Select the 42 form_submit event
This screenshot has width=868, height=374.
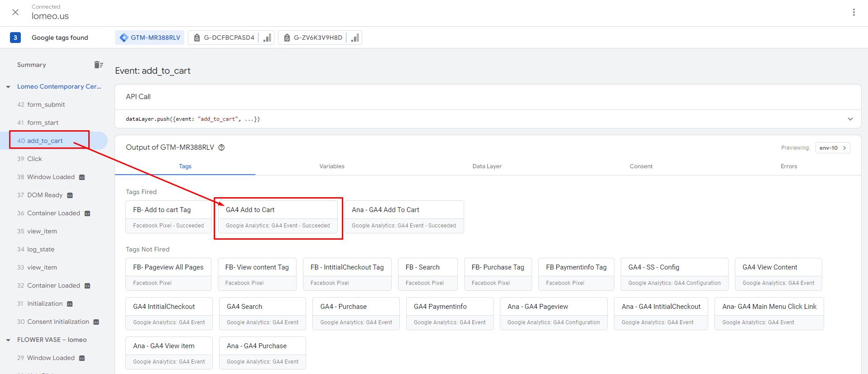coord(46,104)
